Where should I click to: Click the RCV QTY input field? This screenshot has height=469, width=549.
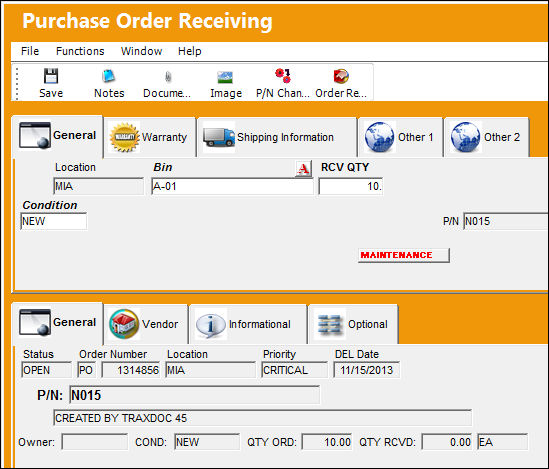(x=351, y=186)
